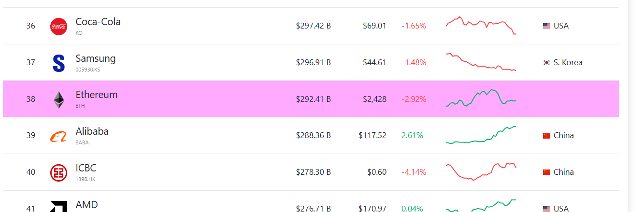Click the Ethereum diamond logo icon

coord(59,99)
